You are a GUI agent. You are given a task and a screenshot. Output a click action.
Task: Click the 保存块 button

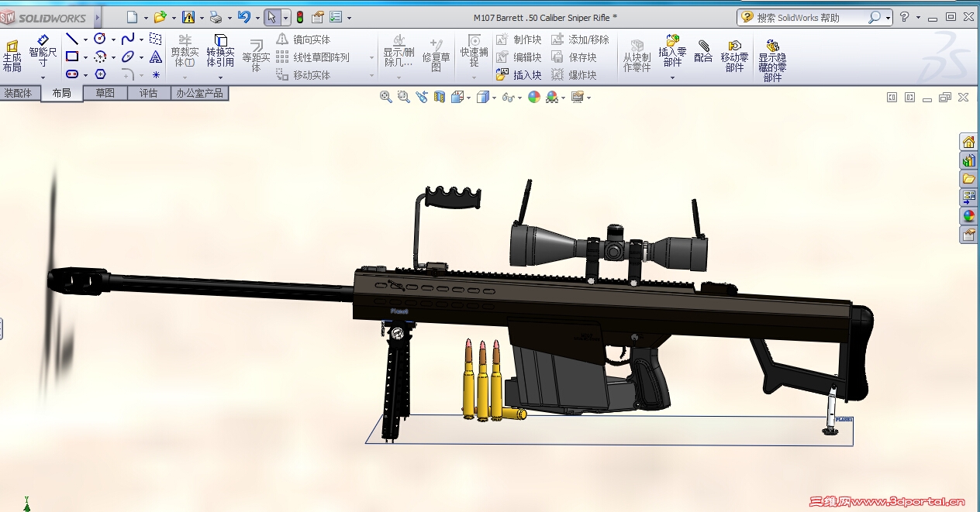click(x=574, y=57)
